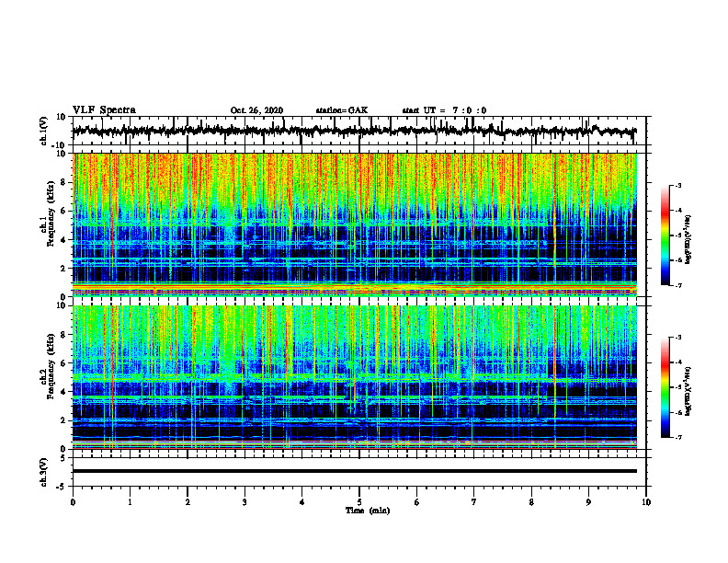
Task: Click time axis tick label "0"
Action: click(x=73, y=502)
